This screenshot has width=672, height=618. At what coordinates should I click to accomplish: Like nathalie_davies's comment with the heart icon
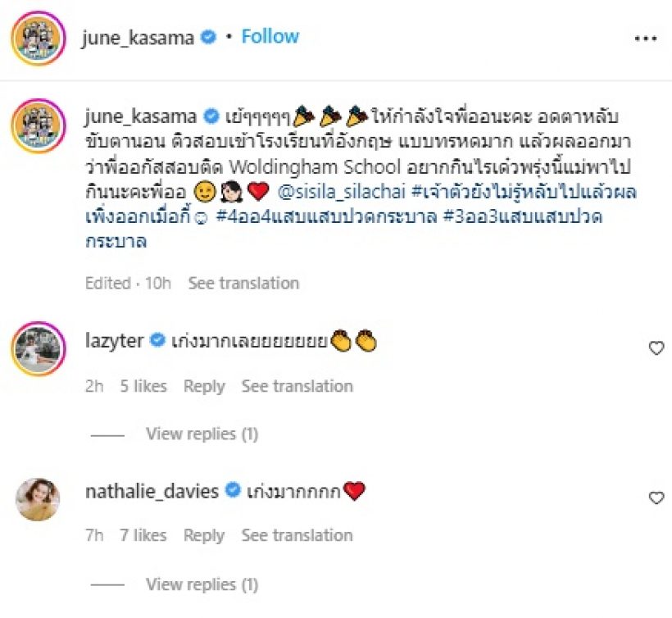click(x=656, y=498)
